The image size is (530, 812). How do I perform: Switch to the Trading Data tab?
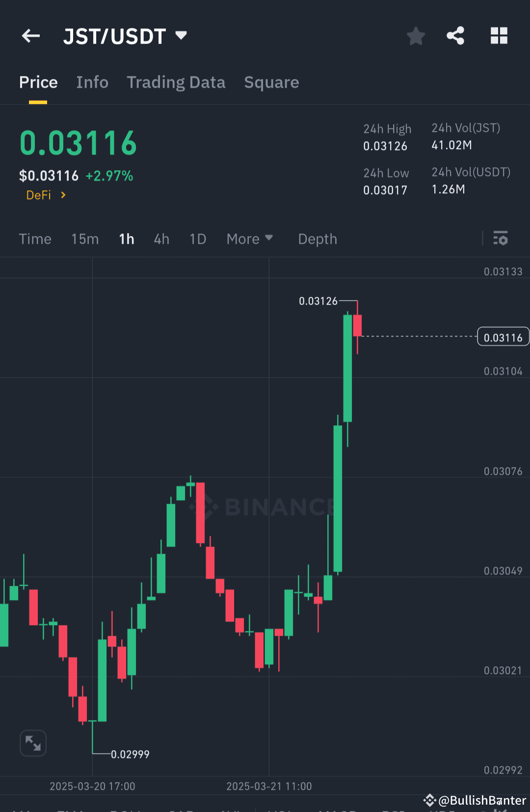(176, 82)
